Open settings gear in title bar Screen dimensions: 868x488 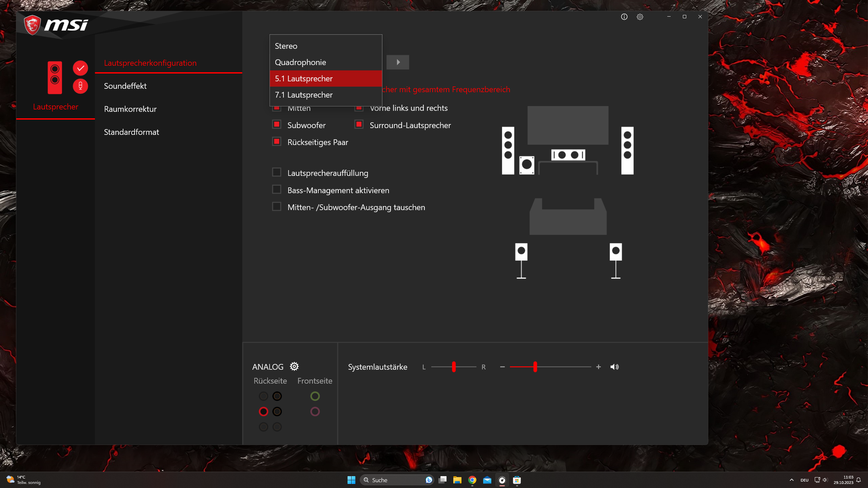(640, 17)
